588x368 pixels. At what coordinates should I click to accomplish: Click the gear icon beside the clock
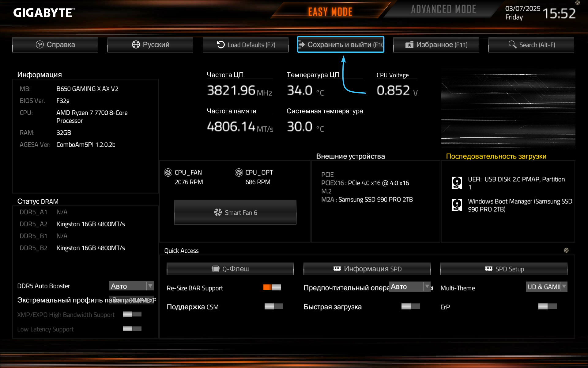577,3
